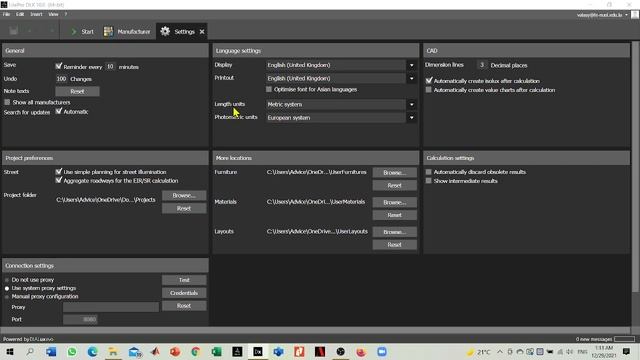The image size is (640, 360).
Task: Click the Undo changes count field
Action: (61, 79)
